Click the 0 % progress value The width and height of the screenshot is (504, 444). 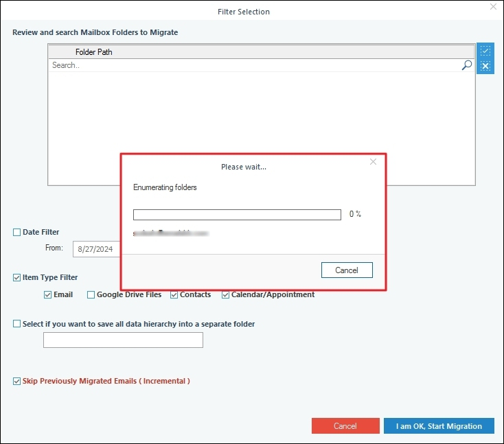coord(355,214)
